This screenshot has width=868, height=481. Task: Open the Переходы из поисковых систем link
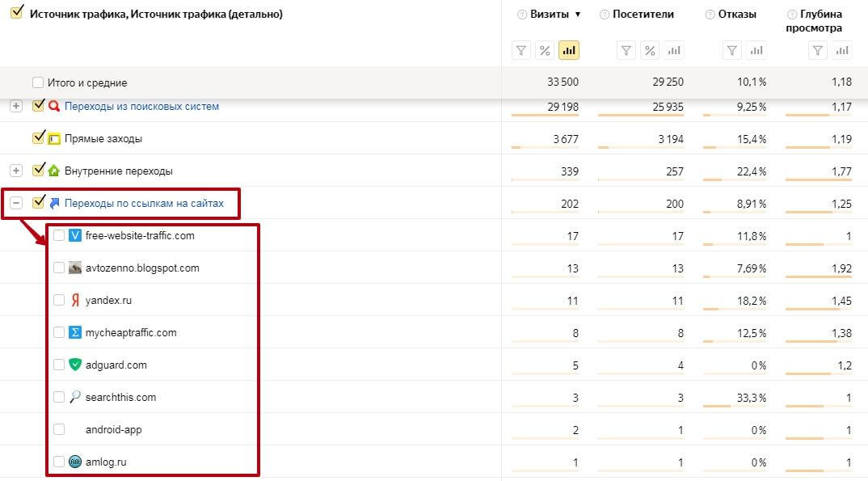pos(141,106)
